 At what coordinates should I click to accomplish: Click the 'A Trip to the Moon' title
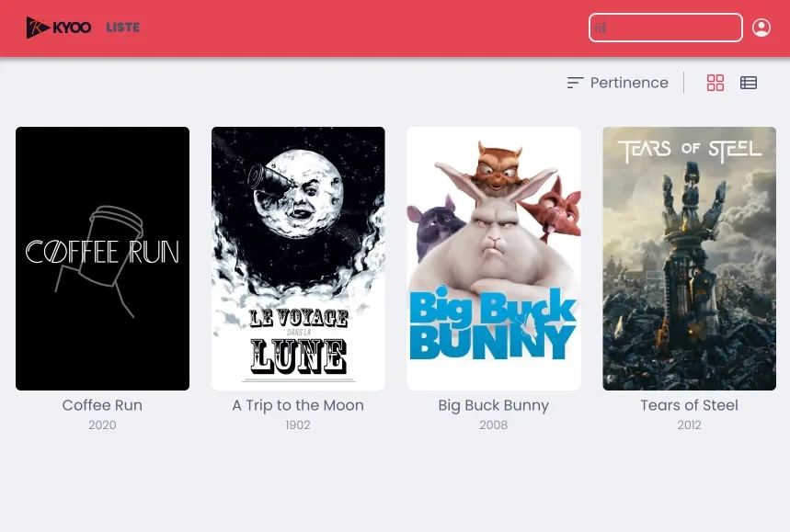point(298,405)
